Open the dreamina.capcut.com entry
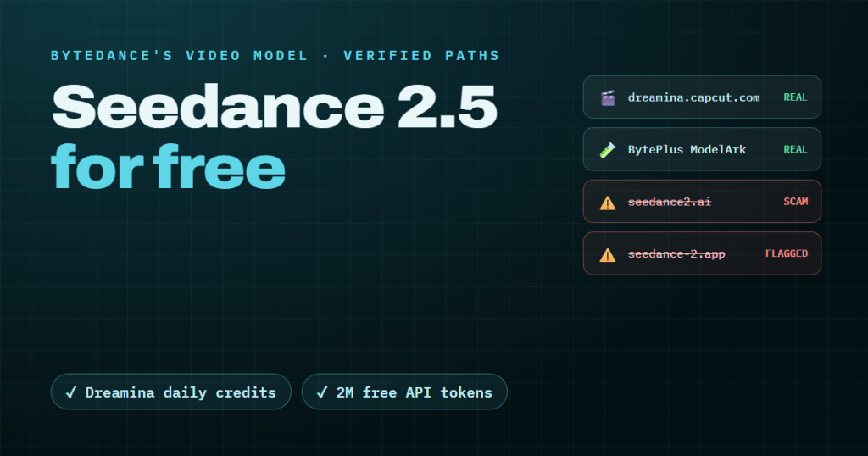Image resolution: width=868 pixels, height=456 pixels. [x=702, y=97]
